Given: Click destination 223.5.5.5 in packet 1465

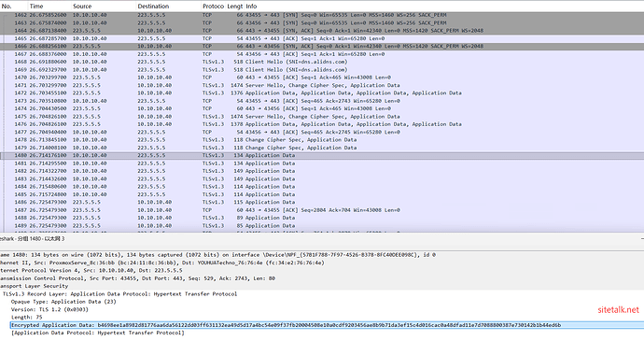Looking at the screenshot, I should (x=151, y=38).
